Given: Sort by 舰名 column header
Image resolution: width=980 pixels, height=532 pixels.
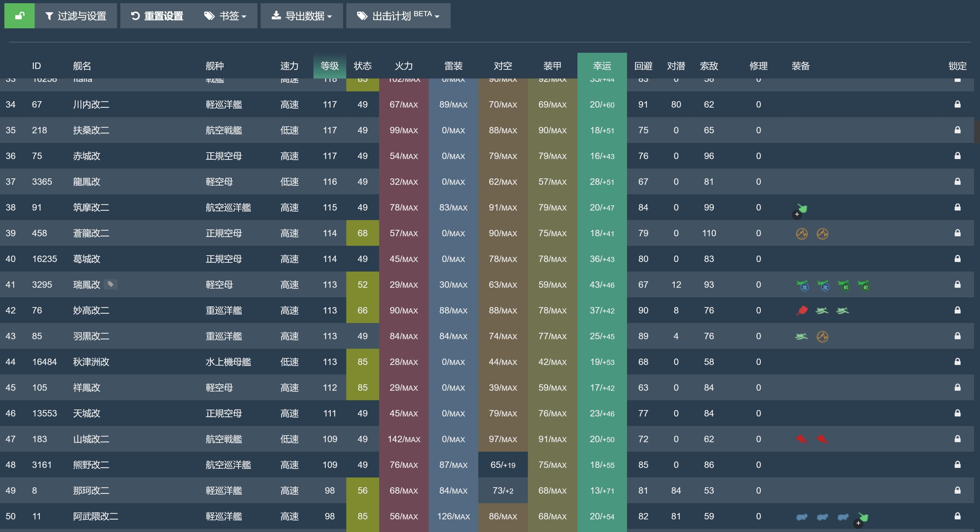Looking at the screenshot, I should tap(82, 66).
